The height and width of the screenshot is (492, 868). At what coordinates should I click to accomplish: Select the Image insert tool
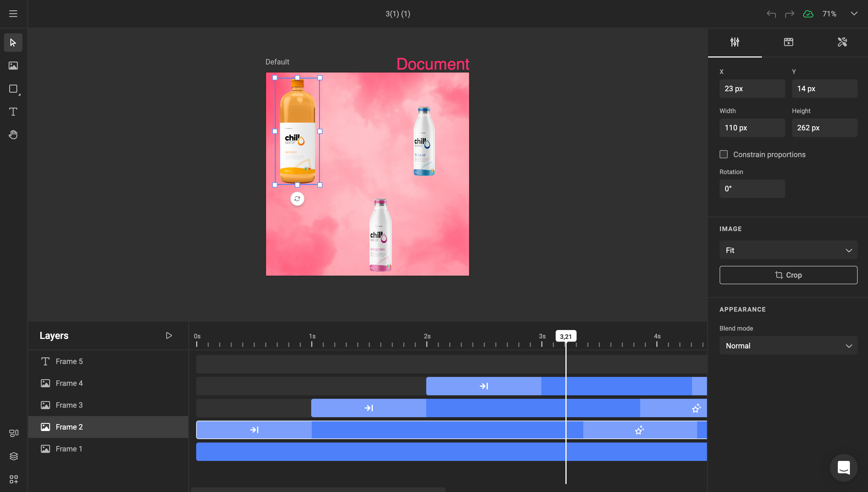[13, 65]
